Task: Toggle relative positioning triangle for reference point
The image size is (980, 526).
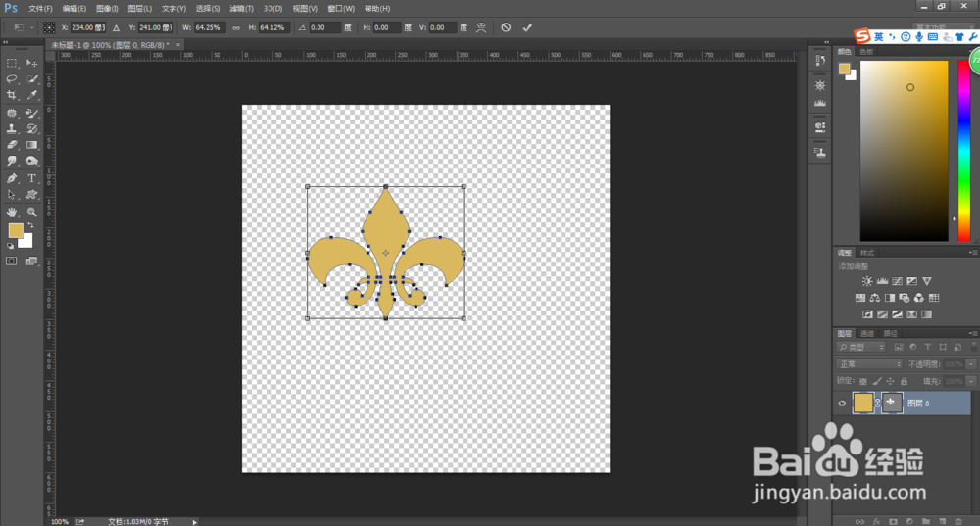Action: [117, 28]
